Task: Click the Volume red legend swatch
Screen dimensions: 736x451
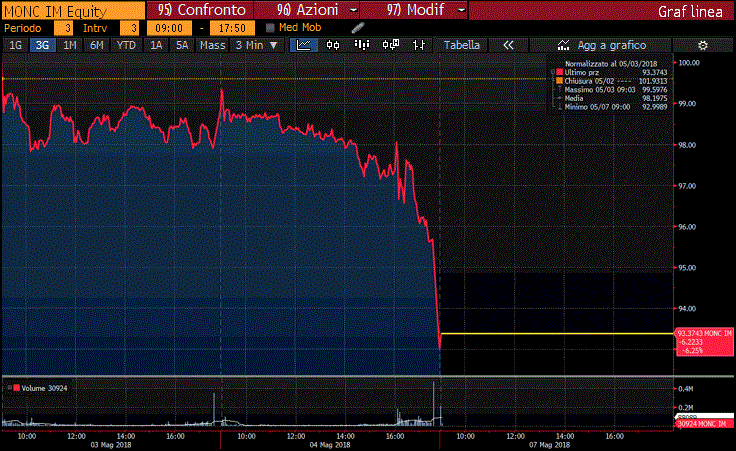Action: click(16, 388)
